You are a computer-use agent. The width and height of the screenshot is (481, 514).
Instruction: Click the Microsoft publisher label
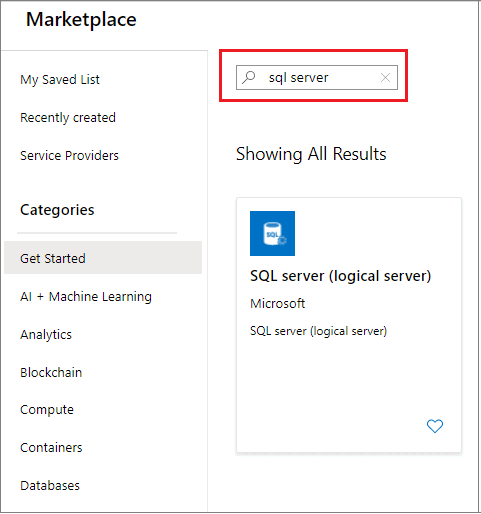click(x=278, y=303)
